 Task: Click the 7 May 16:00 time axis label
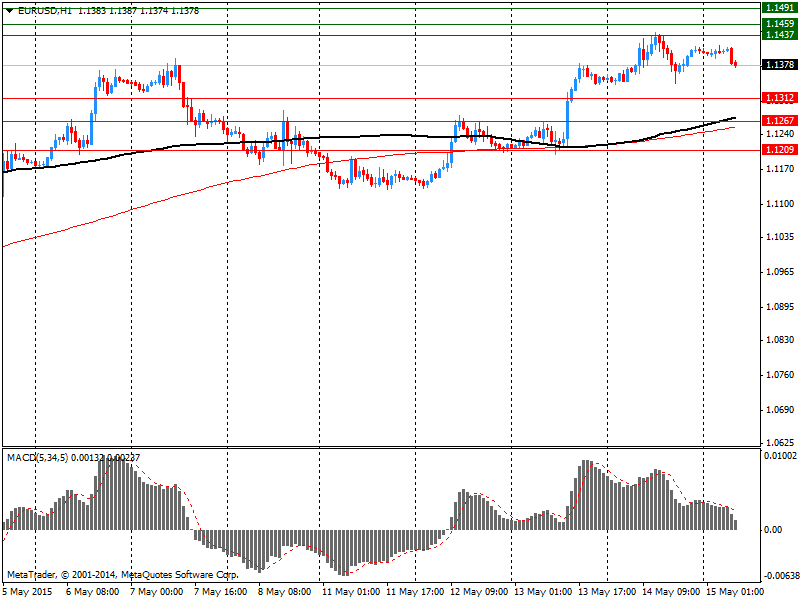[x=220, y=592]
